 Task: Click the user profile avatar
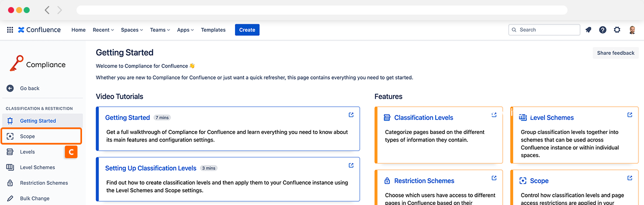(x=632, y=30)
